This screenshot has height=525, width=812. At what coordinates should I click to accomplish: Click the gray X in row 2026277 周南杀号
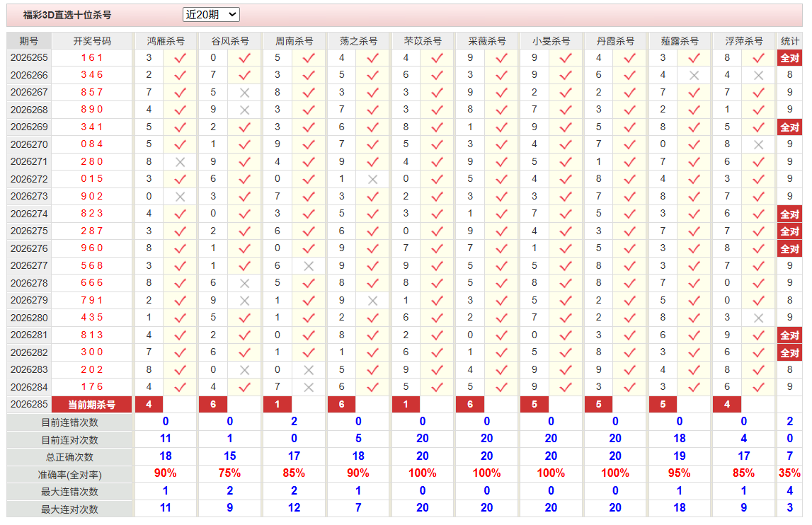tap(309, 266)
